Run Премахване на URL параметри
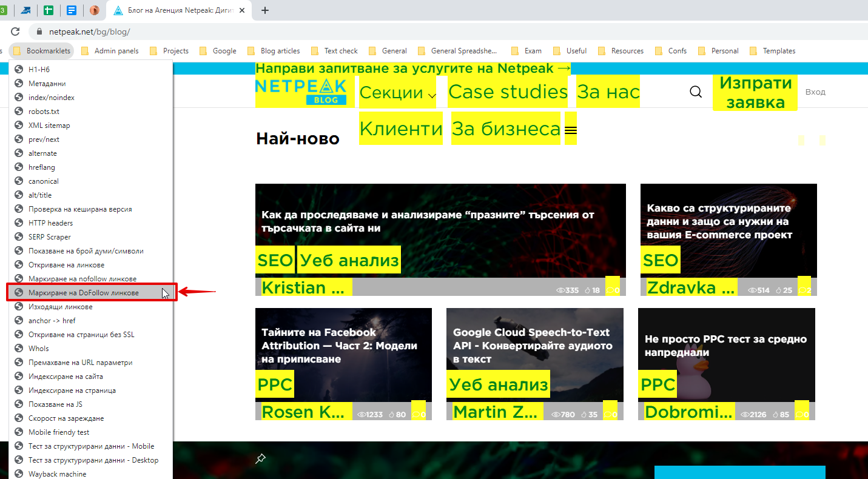Image resolution: width=868 pixels, height=479 pixels. point(91,363)
